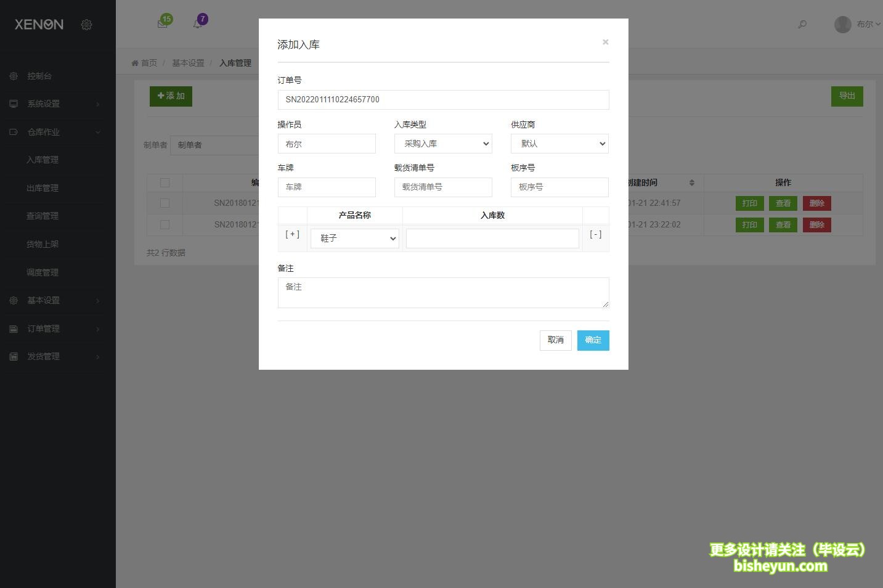Open the 入库类型 dropdown showing 采购入库

pos(443,144)
